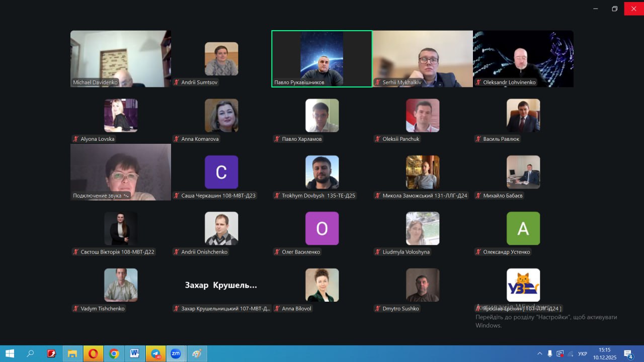Click the taskbar search magnifier
Image resolution: width=644 pixels, height=362 pixels.
tap(30, 353)
